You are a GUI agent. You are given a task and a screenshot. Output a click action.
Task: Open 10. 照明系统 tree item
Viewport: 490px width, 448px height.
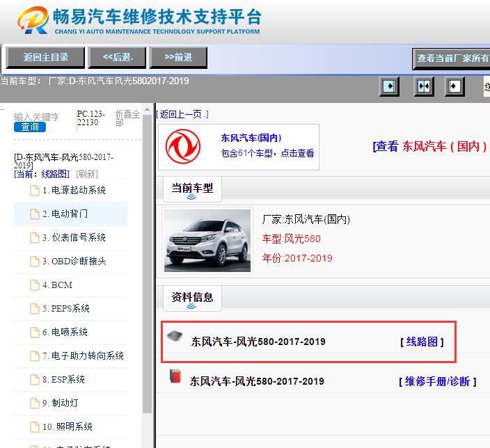click(70, 426)
